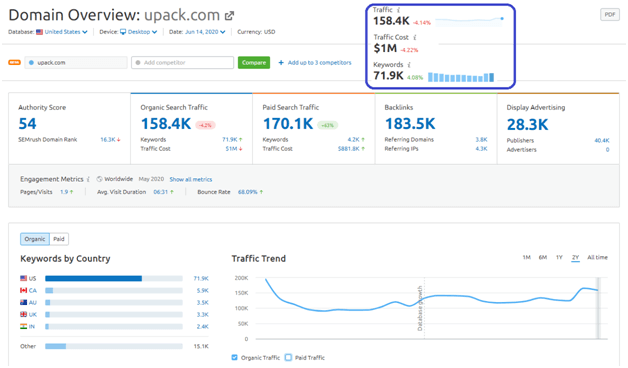Click the Desktop monitor icon

click(123, 32)
